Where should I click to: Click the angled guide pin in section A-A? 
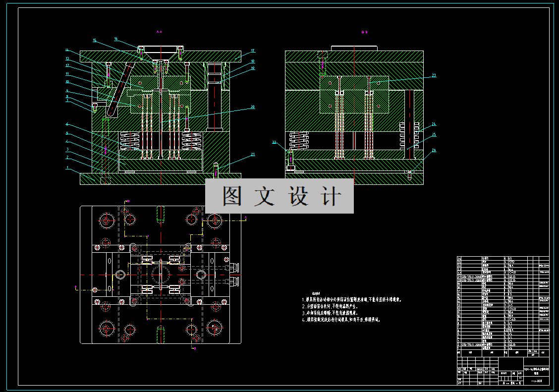click(120, 90)
